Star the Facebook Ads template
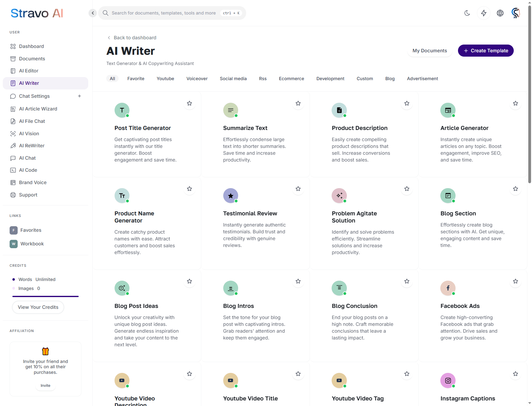This screenshot has width=532, height=406. point(515,281)
